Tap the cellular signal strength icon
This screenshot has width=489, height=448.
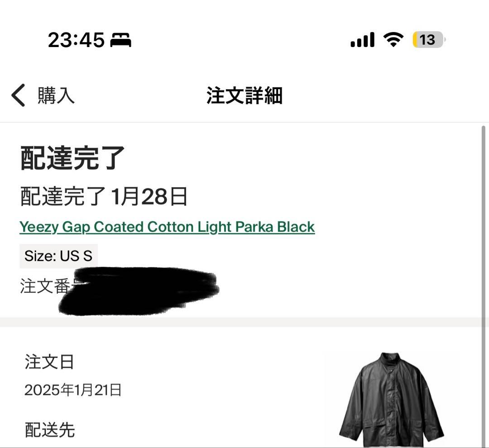tap(363, 40)
